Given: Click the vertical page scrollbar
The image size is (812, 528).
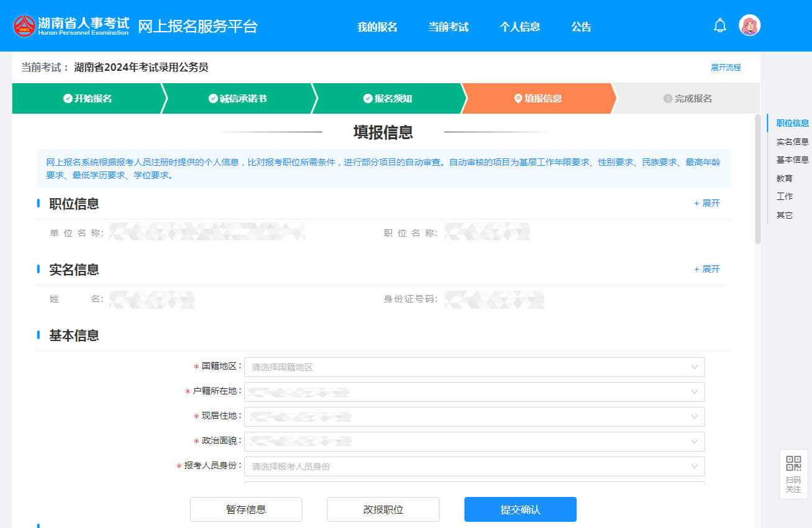Looking at the screenshot, I should click(757, 179).
